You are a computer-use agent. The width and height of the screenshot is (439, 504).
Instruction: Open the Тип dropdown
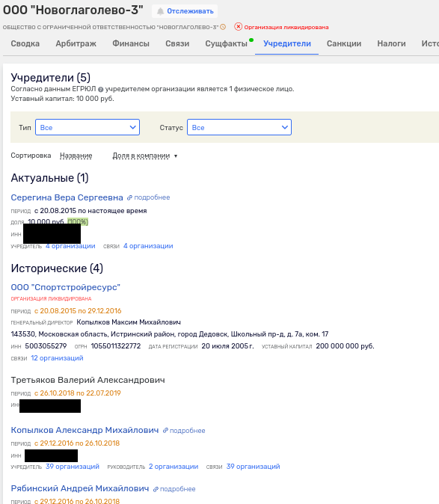click(x=88, y=127)
